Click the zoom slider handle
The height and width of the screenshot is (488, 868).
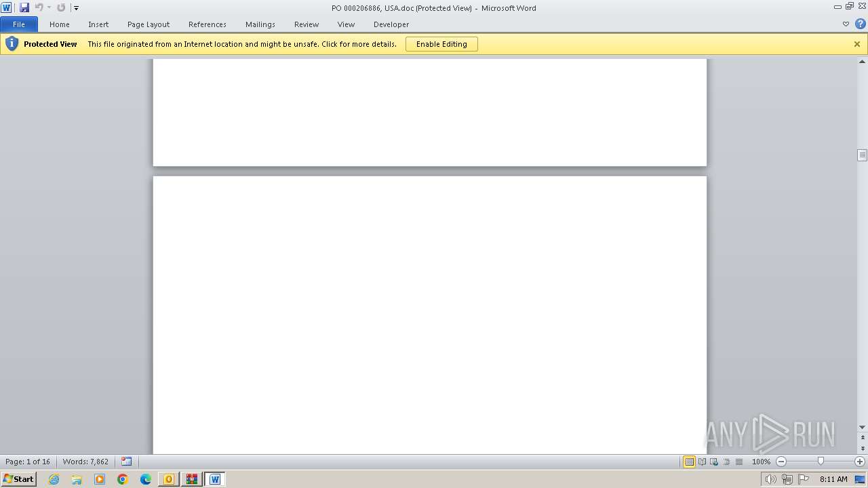pos(821,462)
